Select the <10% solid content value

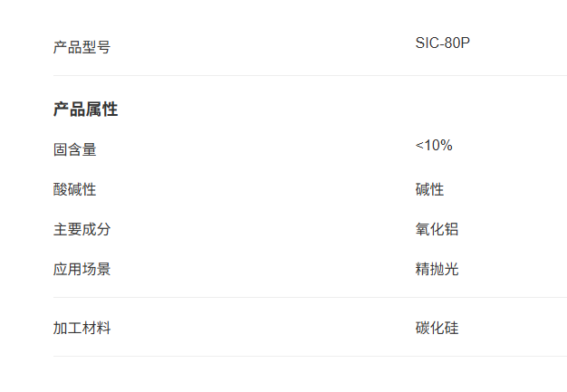coord(434,145)
